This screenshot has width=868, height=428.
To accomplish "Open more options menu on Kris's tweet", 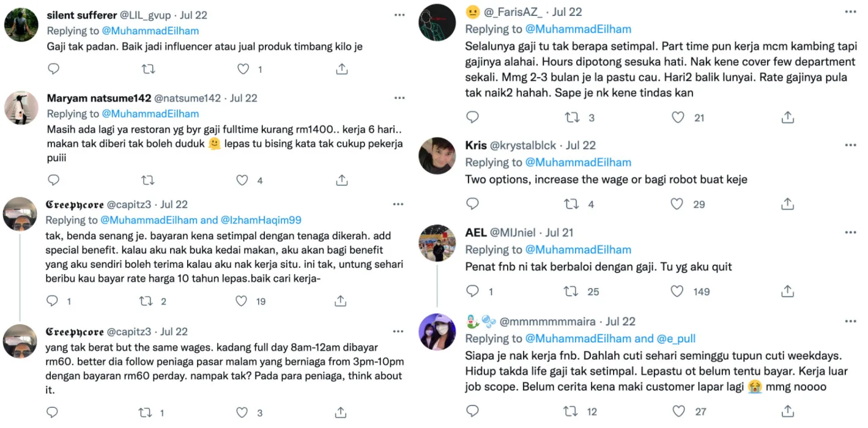I will tap(850, 145).
